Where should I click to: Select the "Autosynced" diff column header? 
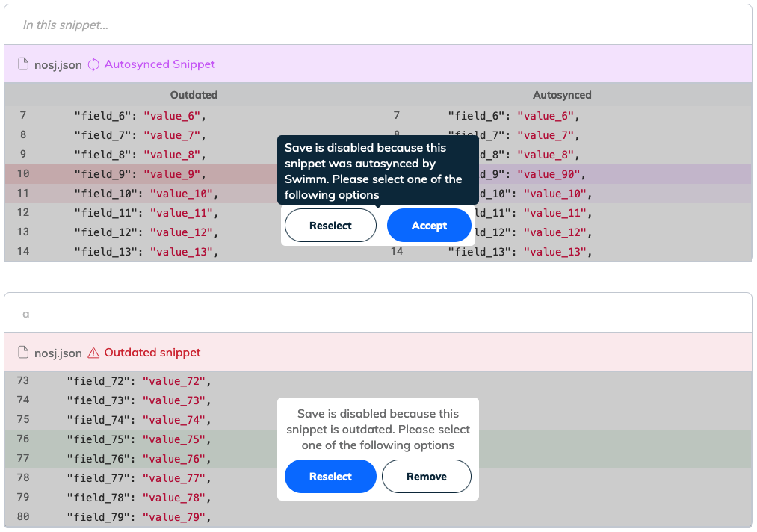pos(562,95)
